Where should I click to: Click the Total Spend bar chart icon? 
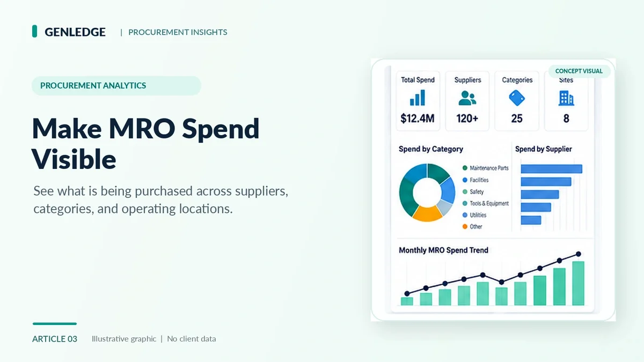[418, 98]
